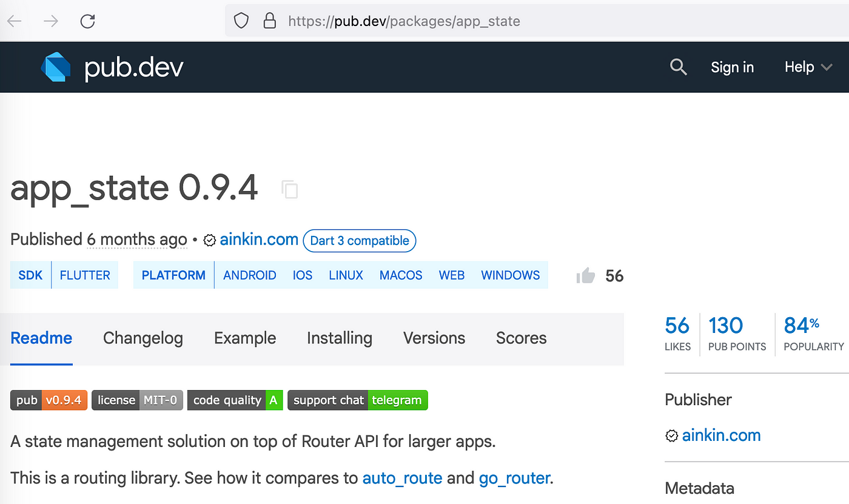
Task: Open the Versions tab
Action: tap(434, 338)
